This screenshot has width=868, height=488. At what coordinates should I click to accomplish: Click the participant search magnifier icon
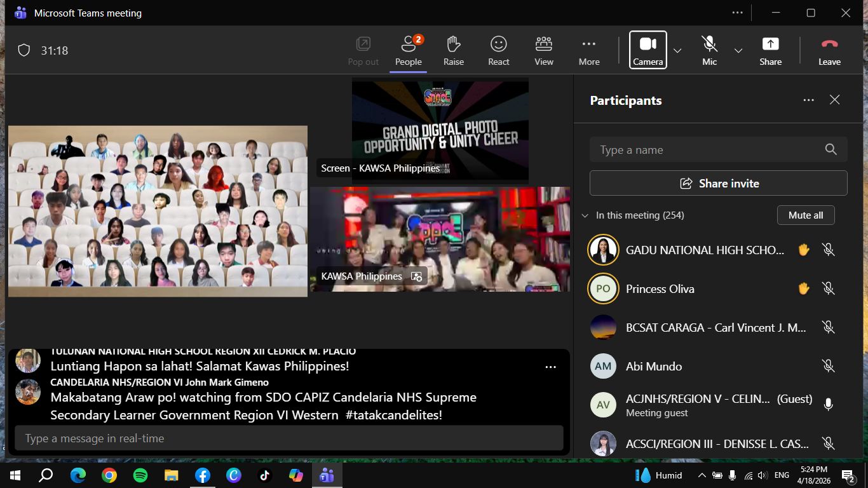click(x=831, y=149)
